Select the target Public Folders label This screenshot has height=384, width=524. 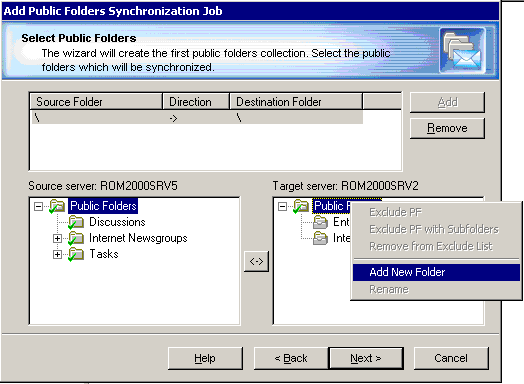pyautogui.click(x=332, y=206)
